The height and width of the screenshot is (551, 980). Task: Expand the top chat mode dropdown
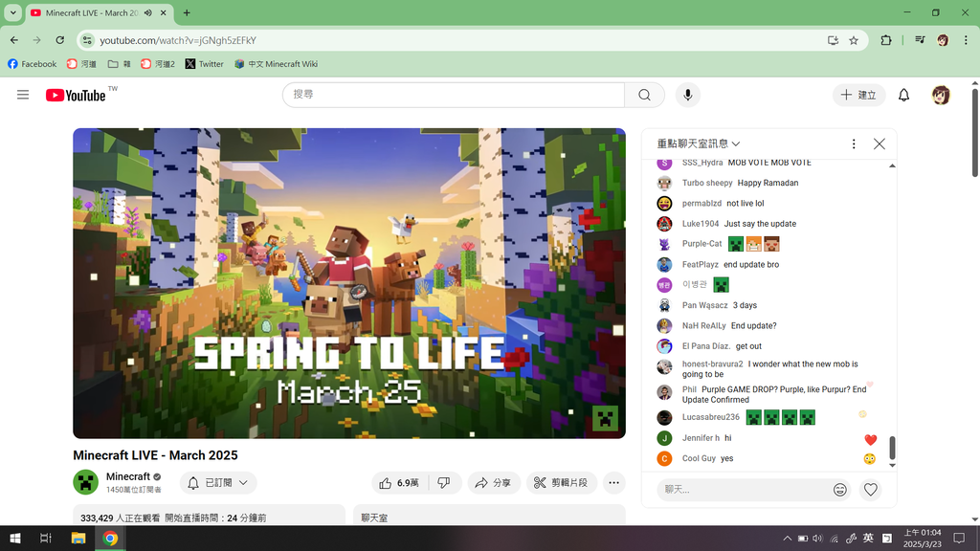[x=698, y=143]
